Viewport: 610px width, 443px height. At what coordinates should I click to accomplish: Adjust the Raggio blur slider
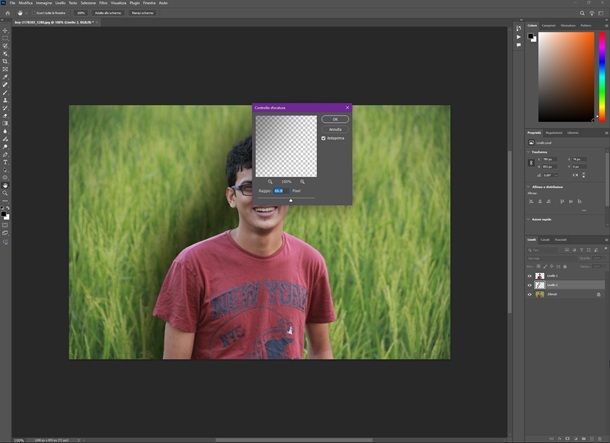291,200
